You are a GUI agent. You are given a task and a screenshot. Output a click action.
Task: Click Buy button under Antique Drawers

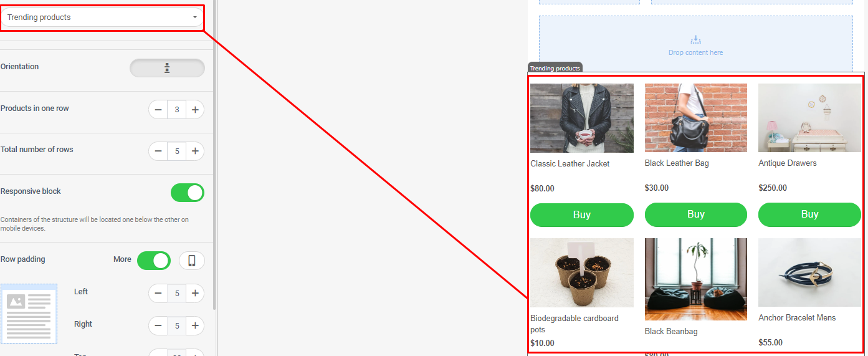click(809, 214)
